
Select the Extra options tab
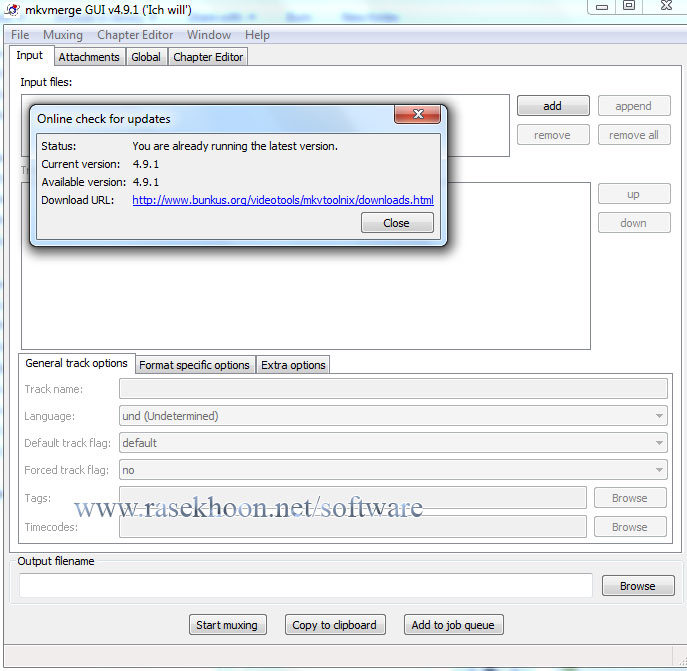pos(293,365)
